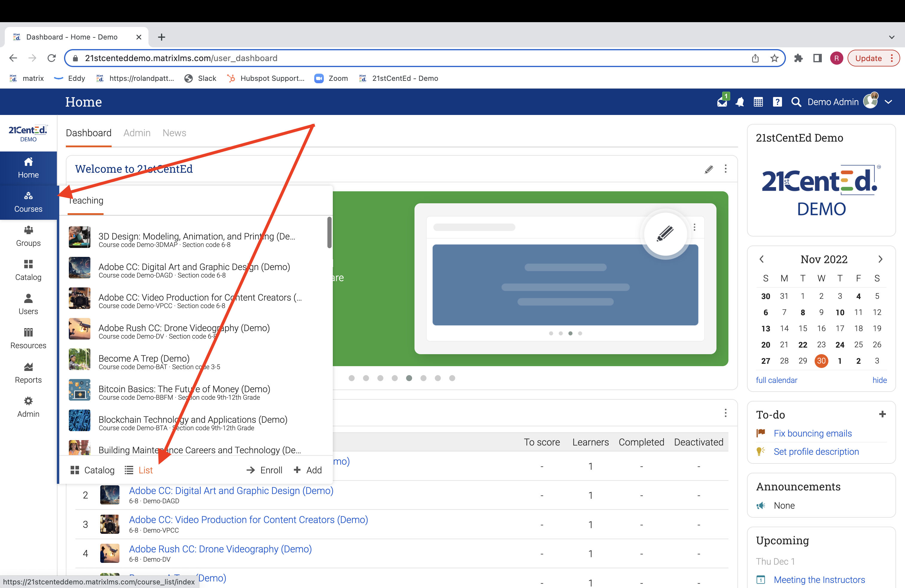
Task: Open Reports in the left sidebar
Action: (x=28, y=373)
